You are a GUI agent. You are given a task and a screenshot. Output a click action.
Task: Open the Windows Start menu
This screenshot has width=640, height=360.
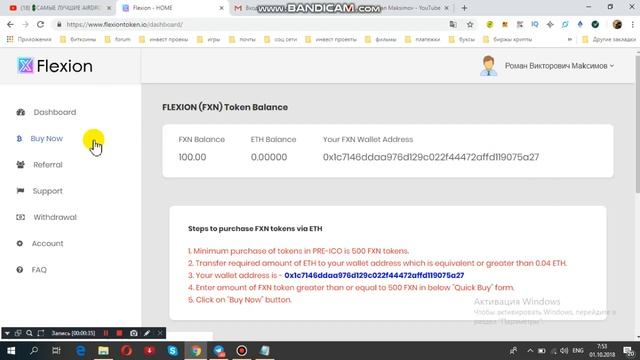click(x=11, y=351)
